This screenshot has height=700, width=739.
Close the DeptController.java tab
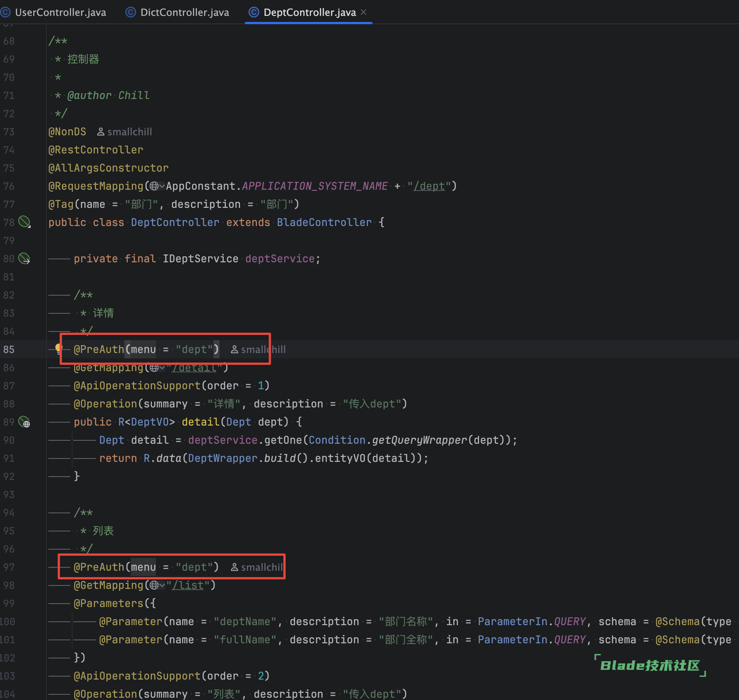coord(363,12)
